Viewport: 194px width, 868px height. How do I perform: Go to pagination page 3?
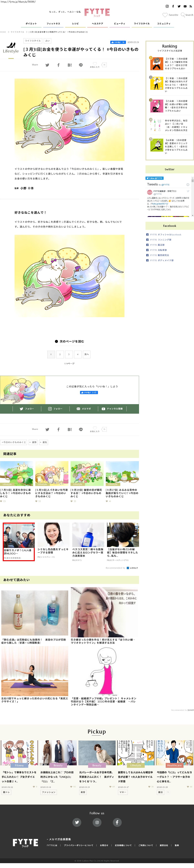click(x=69, y=354)
